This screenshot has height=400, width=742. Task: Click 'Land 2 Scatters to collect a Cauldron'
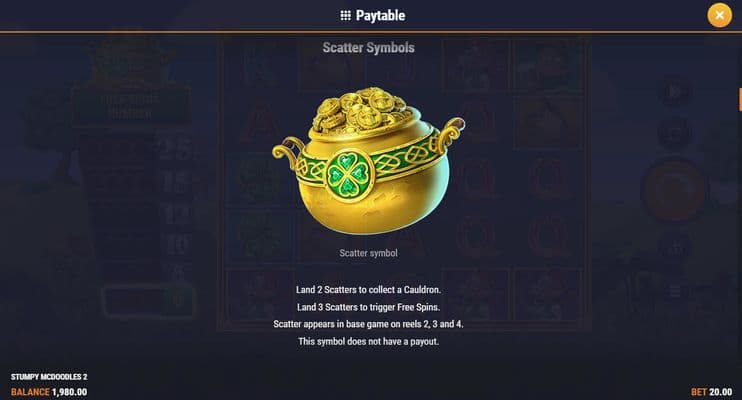click(x=369, y=290)
